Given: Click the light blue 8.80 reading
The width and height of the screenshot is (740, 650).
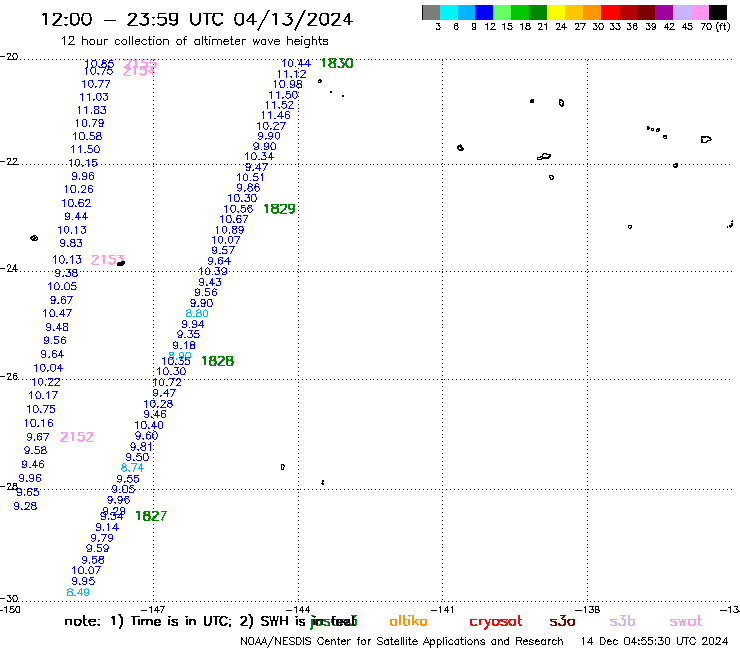Looking at the screenshot, I should tap(197, 313).
